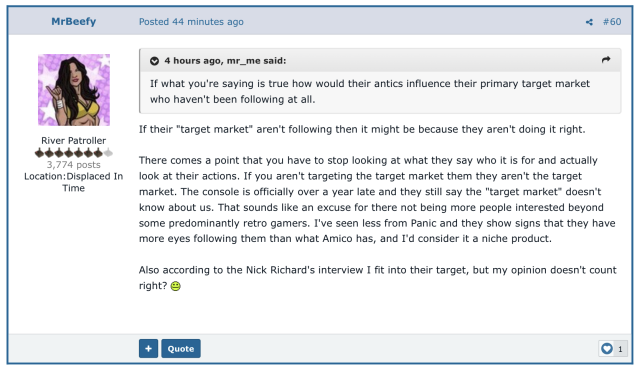Click the quoted text block content
The image size is (640, 370).
pyautogui.click(x=370, y=91)
